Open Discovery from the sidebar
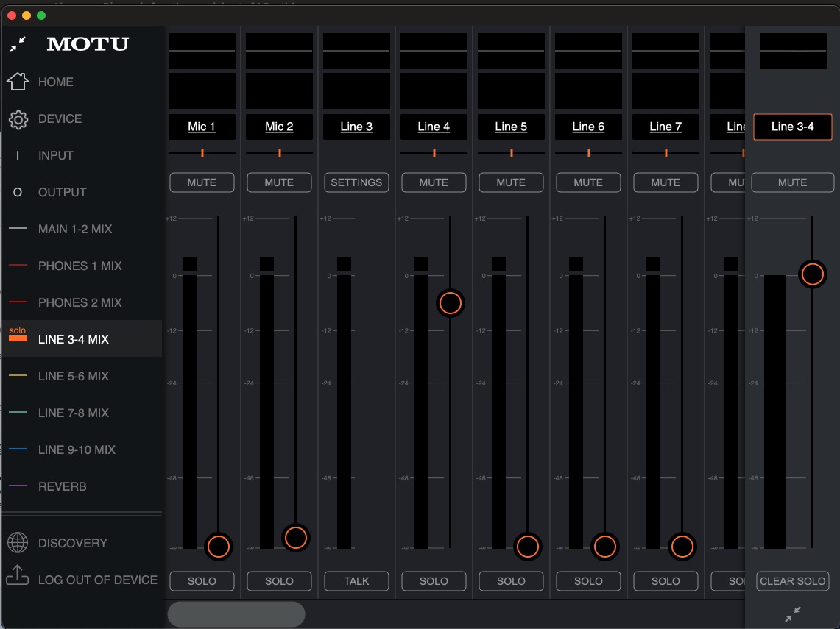 coord(73,543)
